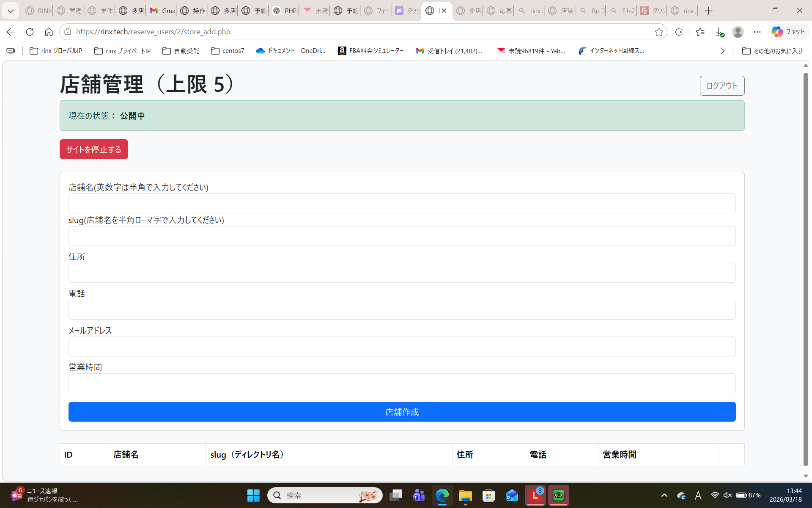Open the browser settings ellipsis icon

(x=757, y=32)
